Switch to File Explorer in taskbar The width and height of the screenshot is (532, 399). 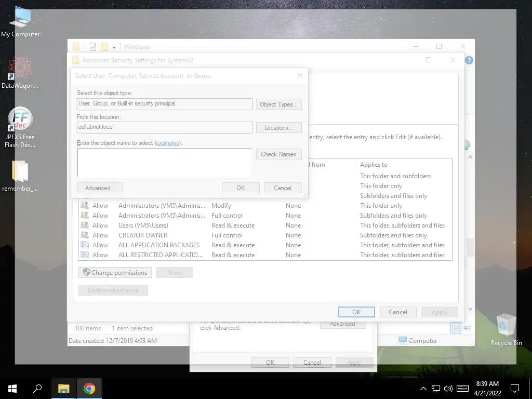(x=64, y=389)
